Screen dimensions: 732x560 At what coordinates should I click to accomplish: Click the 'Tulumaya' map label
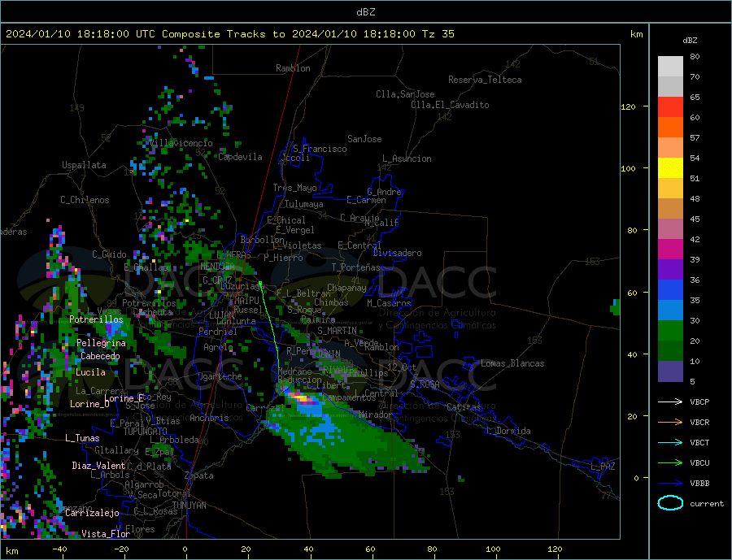point(303,204)
